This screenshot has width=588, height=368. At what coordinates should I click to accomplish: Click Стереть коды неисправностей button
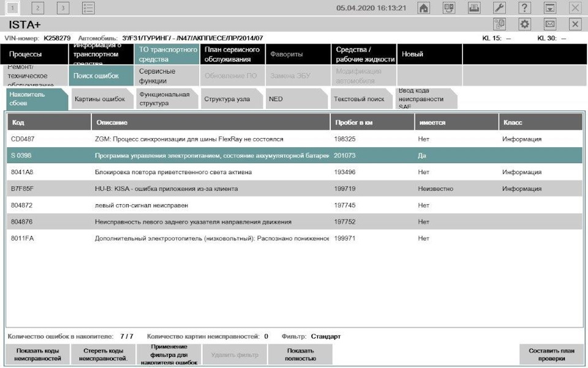coord(103,355)
